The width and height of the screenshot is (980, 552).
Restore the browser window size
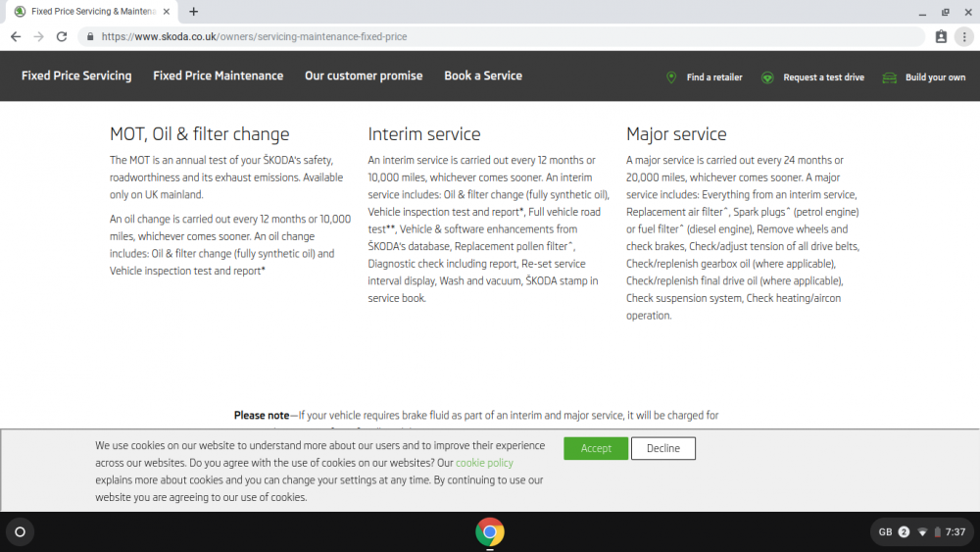click(945, 12)
